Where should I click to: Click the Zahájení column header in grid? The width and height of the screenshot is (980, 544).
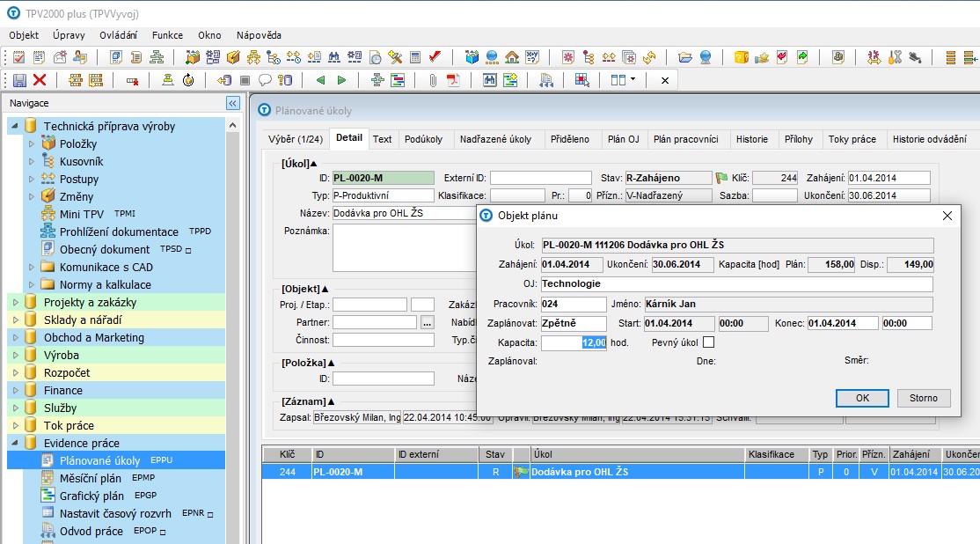click(915, 454)
